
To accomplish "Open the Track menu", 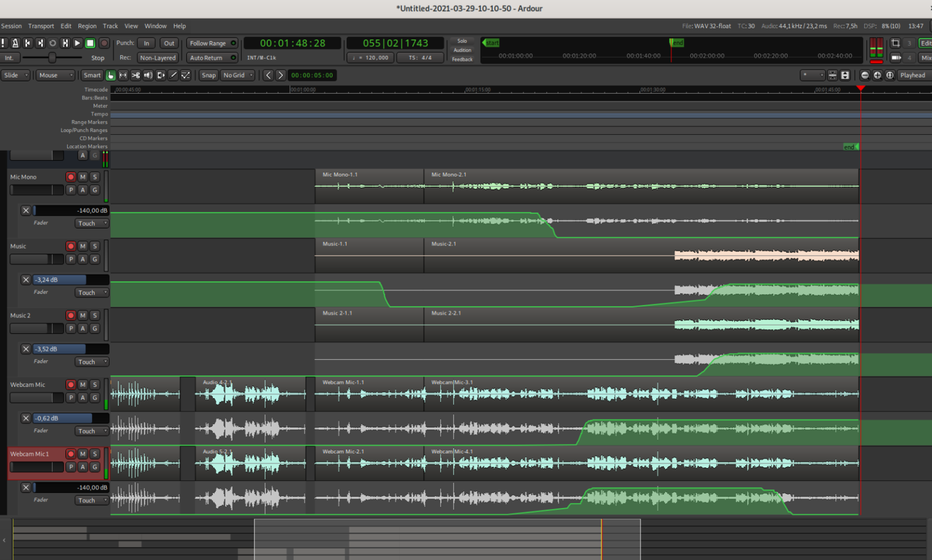I will coord(110,26).
